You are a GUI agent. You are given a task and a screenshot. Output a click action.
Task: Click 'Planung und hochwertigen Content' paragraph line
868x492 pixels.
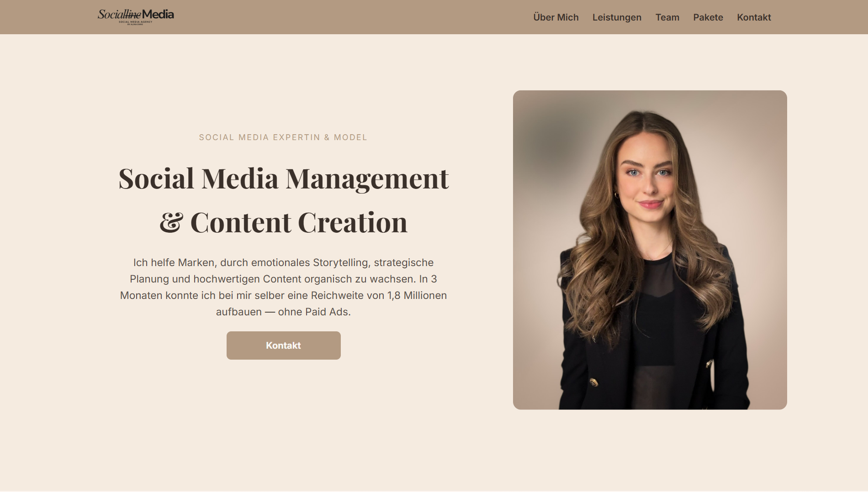[215, 279]
